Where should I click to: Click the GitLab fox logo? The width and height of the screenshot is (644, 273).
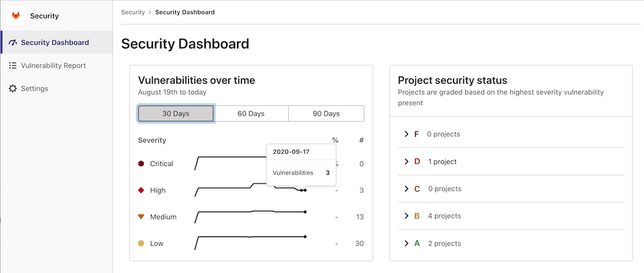pos(15,15)
